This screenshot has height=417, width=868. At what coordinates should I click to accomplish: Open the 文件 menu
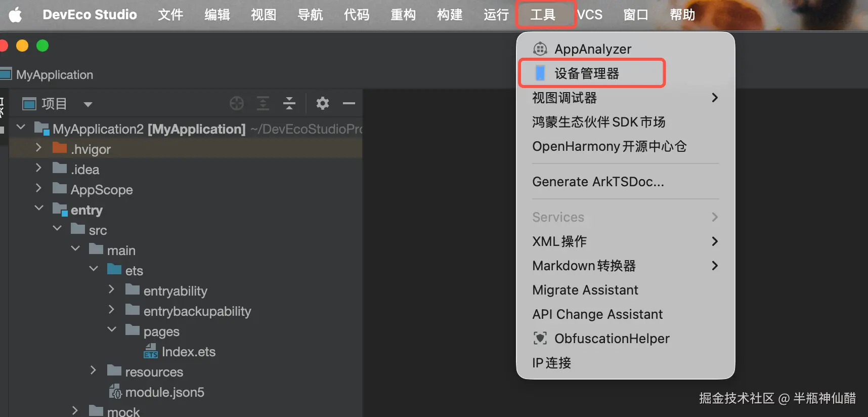[170, 15]
